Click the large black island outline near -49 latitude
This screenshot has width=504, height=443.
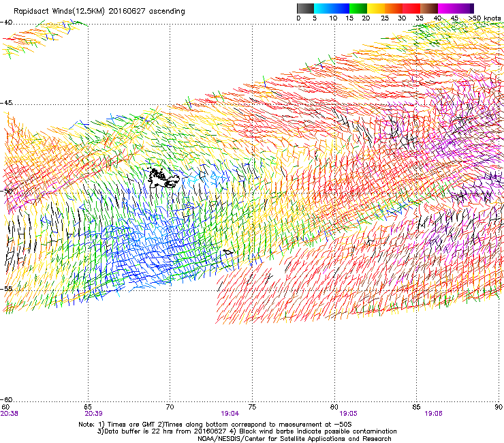163,179
